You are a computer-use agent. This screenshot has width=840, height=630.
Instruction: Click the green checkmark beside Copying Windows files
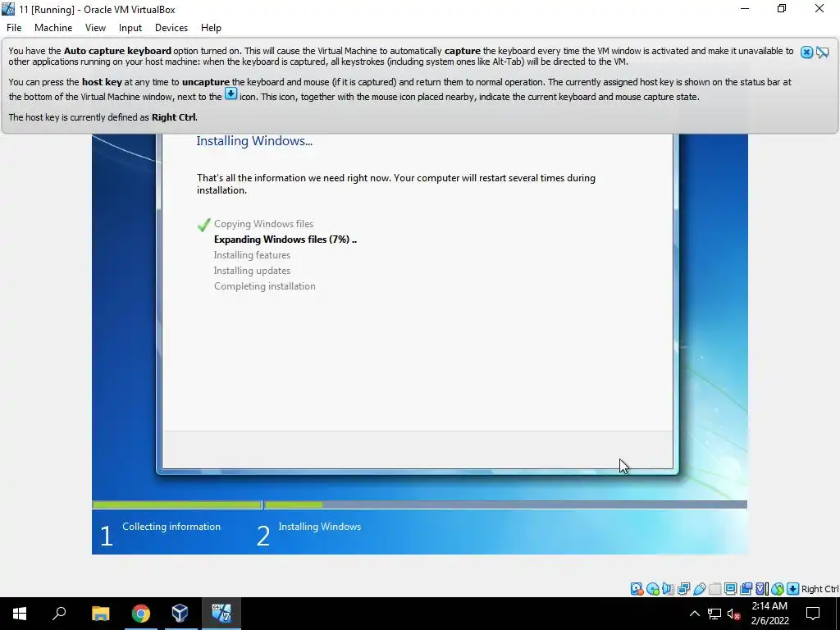203,225
